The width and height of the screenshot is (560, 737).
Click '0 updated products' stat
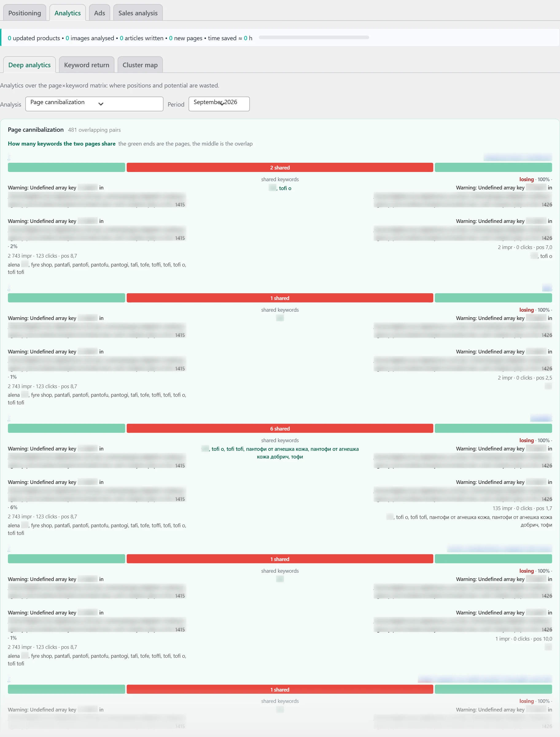coord(34,38)
